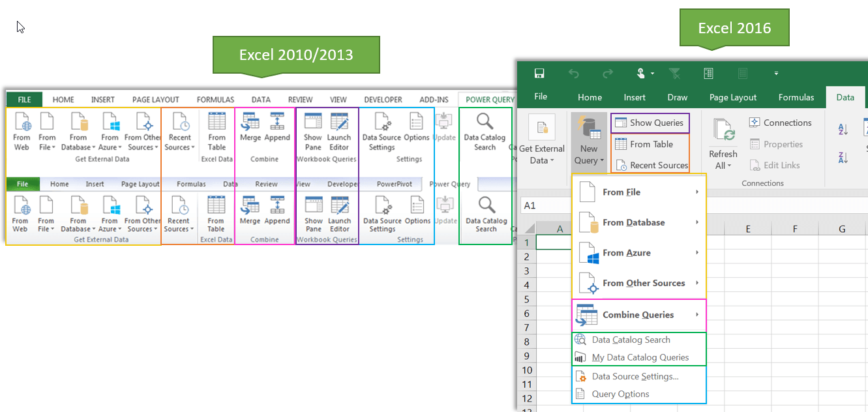Click Sort A to Z icon in Excel 2016
The width and height of the screenshot is (868, 412).
pos(842,129)
